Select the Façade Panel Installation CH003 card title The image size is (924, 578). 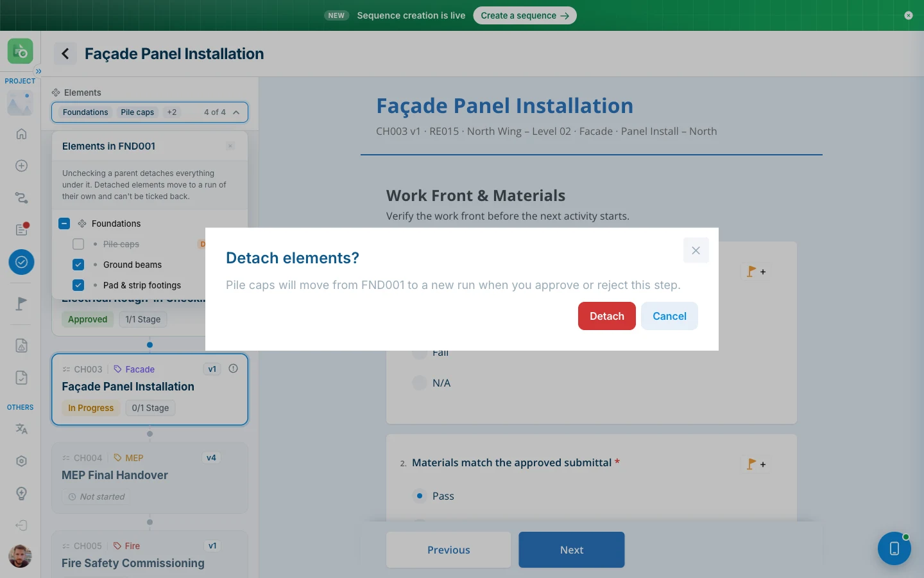pyautogui.click(x=128, y=387)
